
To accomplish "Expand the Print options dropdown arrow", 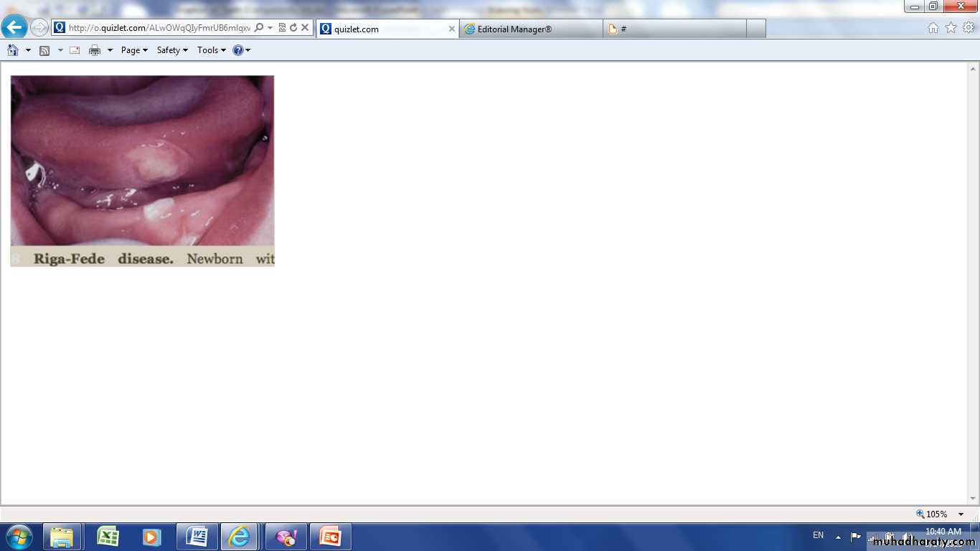I will pyautogui.click(x=110, y=50).
